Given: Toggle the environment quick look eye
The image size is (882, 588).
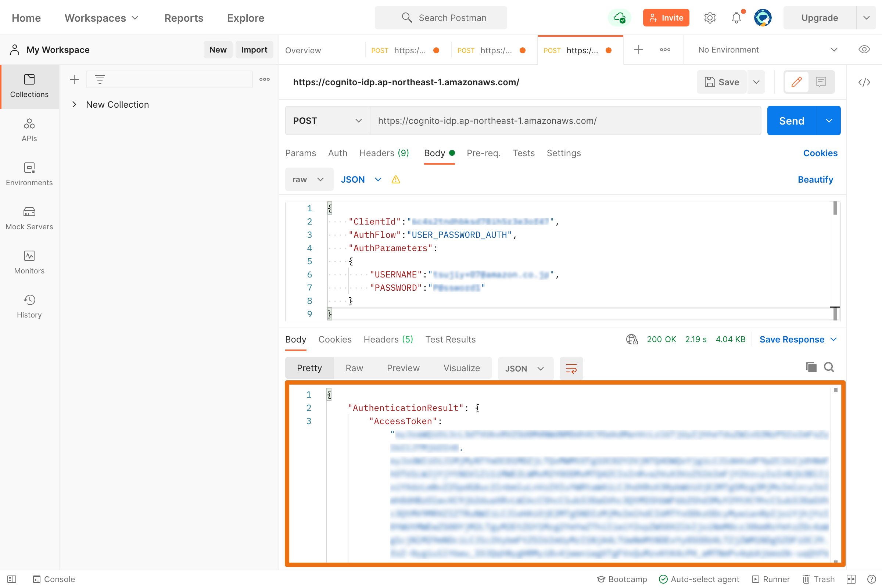Looking at the screenshot, I should 864,50.
